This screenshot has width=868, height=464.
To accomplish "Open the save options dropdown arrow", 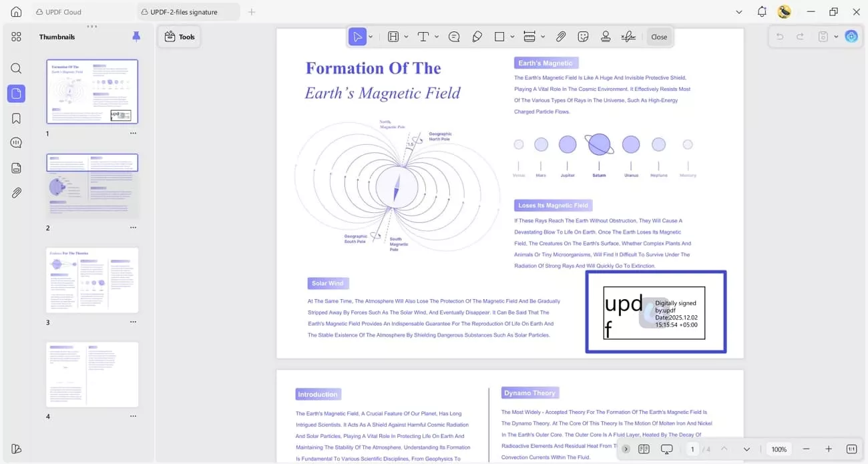I will coord(836,37).
